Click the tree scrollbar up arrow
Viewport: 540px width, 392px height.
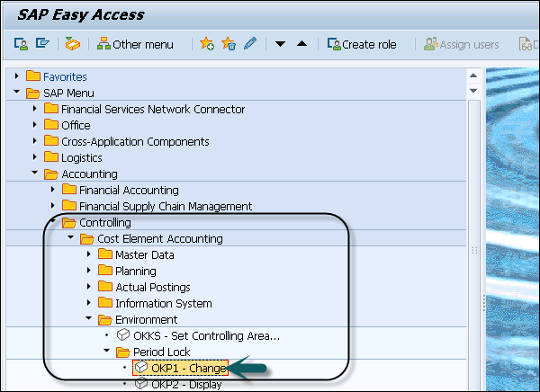tap(473, 77)
